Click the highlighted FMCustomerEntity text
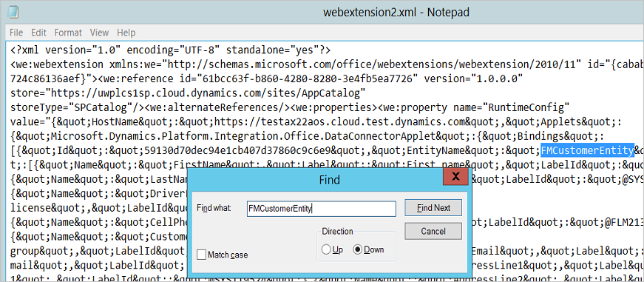The image size is (644, 282). tap(588, 151)
